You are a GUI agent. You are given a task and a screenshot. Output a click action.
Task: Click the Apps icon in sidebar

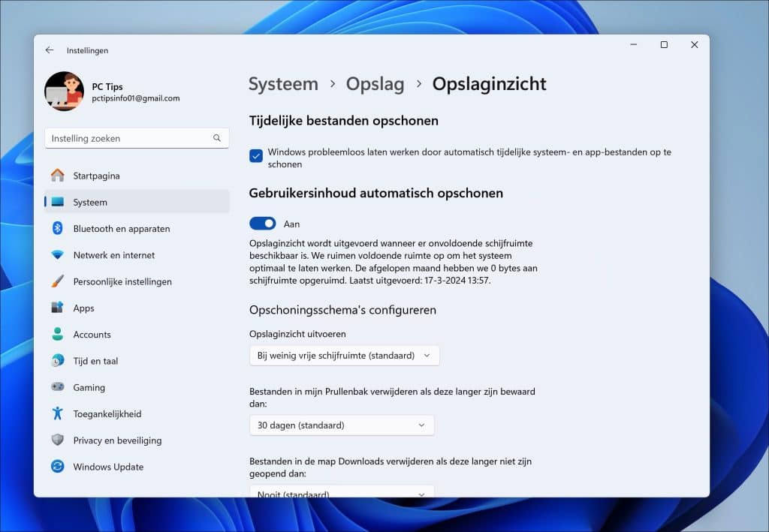pyautogui.click(x=57, y=308)
